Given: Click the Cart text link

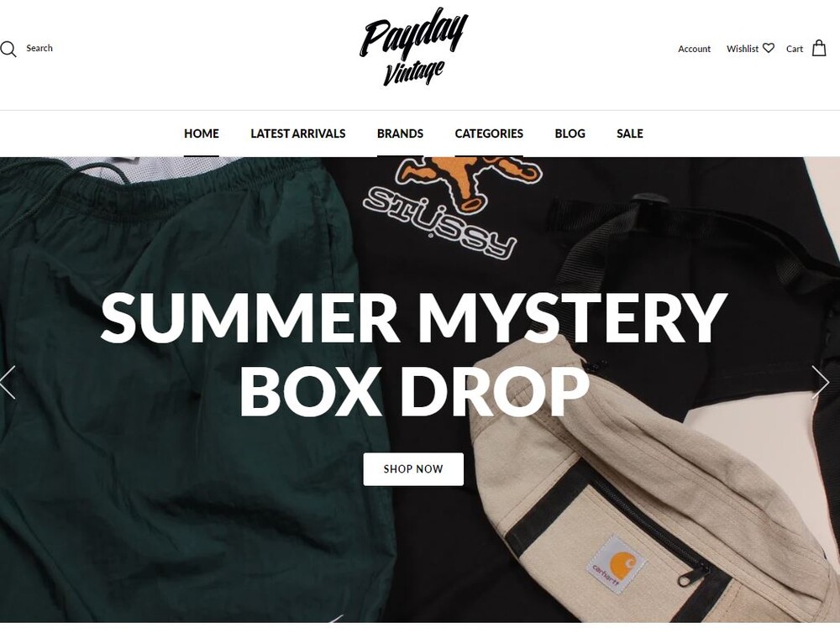Looking at the screenshot, I should coord(795,49).
